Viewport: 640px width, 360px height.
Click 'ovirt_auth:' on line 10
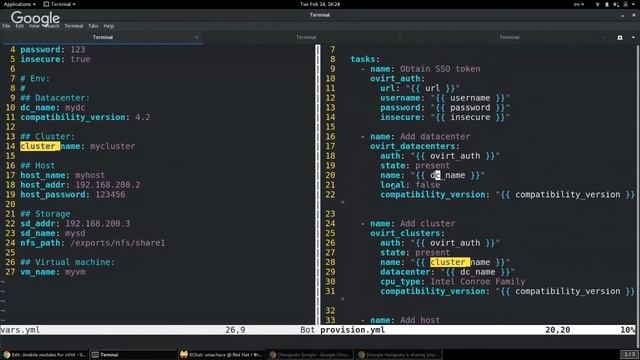[397, 79]
